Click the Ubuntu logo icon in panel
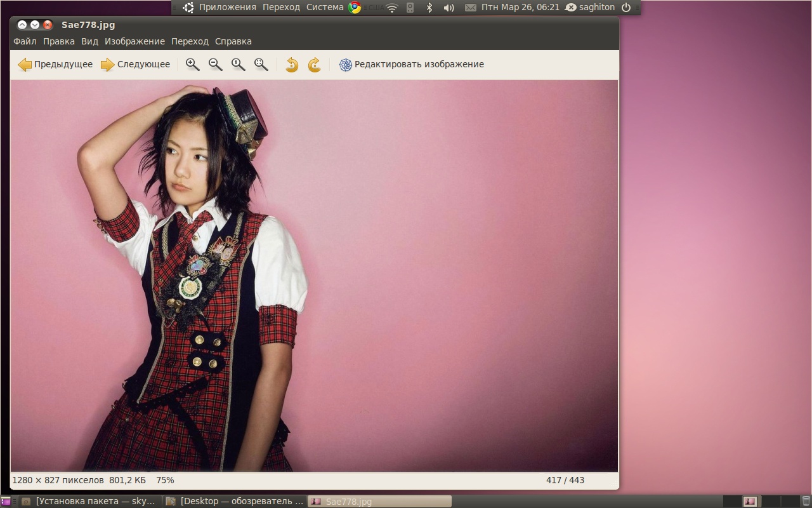The width and height of the screenshot is (812, 508). pyautogui.click(x=188, y=8)
